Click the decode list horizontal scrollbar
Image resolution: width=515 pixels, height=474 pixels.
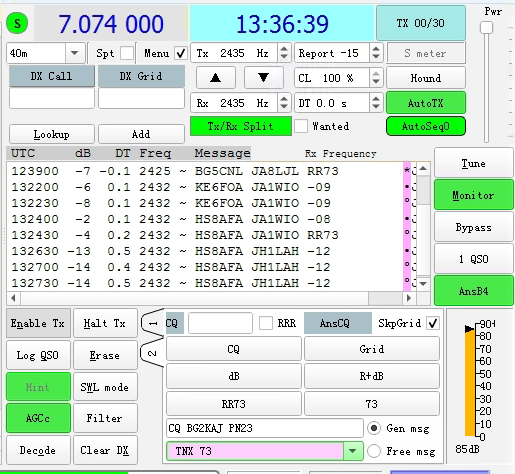211,298
